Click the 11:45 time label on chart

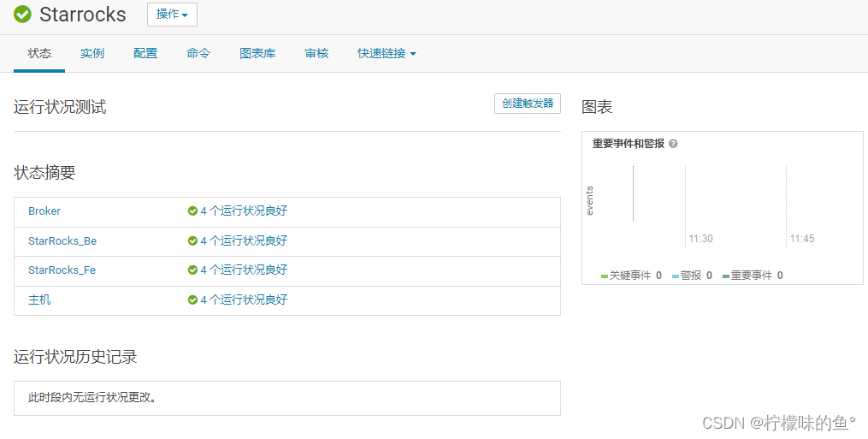tap(802, 239)
